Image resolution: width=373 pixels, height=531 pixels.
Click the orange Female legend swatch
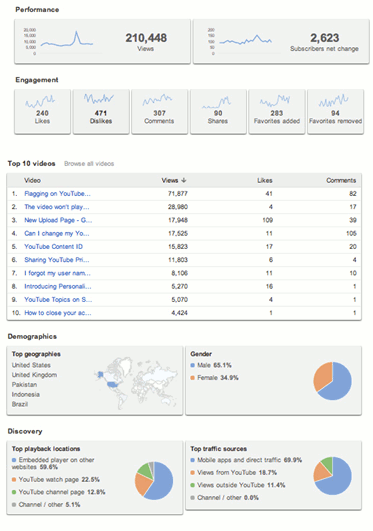coord(192,378)
